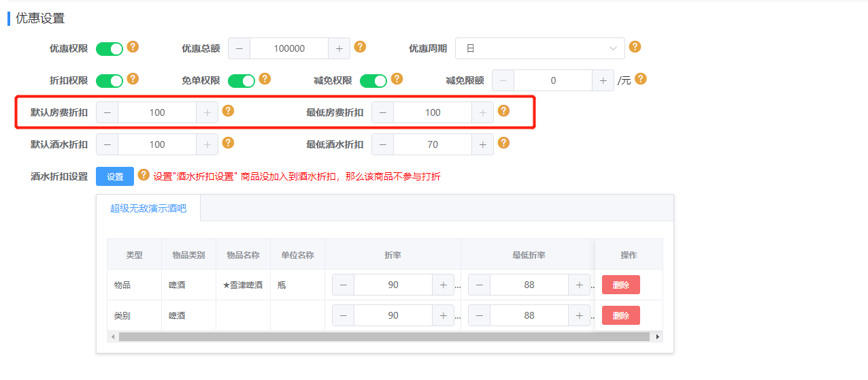868x380 pixels.
Task: Toggle the 免单权限 switch
Action: [241, 80]
